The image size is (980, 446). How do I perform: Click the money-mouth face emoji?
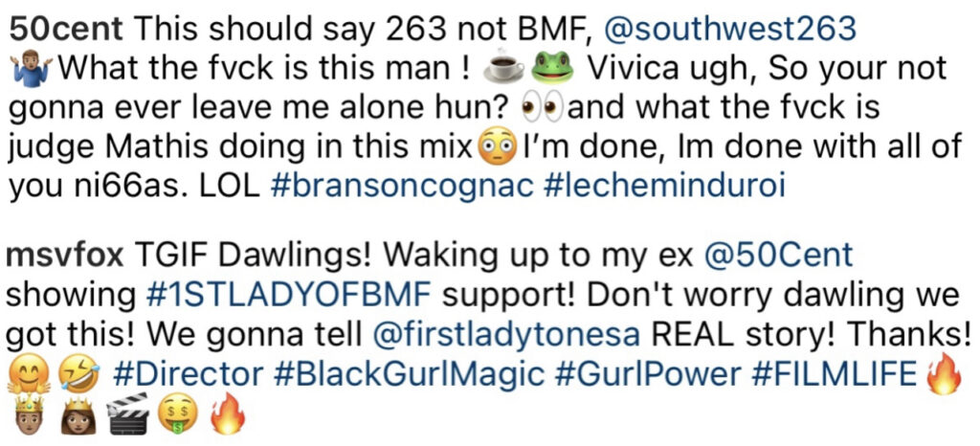[177, 415]
